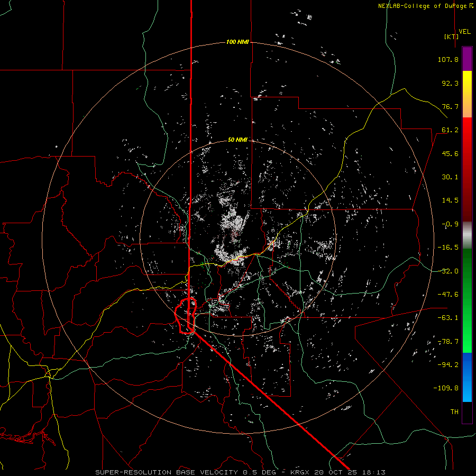Click the 92.3 velocity legend value

(x=450, y=83)
